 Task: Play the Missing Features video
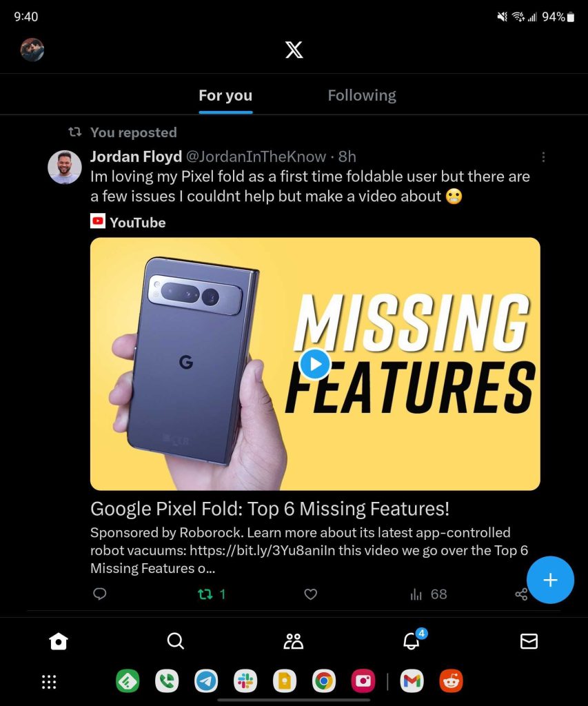pos(315,363)
